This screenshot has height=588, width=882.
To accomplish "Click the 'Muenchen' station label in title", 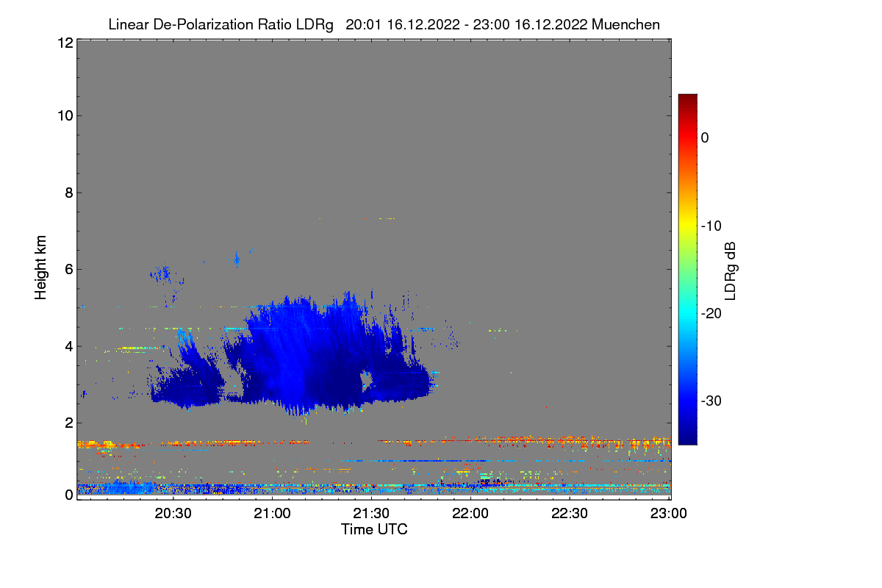I will pyautogui.click(x=625, y=24).
